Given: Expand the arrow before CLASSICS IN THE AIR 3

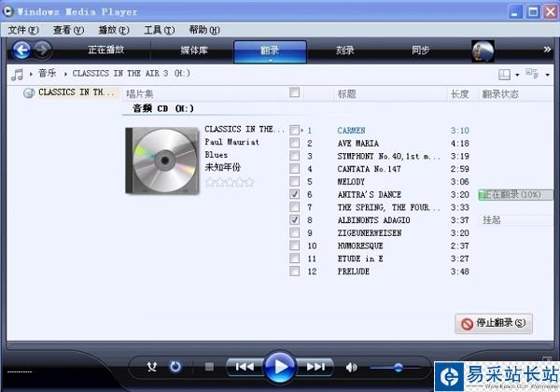Looking at the screenshot, I should pyautogui.click(x=65, y=75).
